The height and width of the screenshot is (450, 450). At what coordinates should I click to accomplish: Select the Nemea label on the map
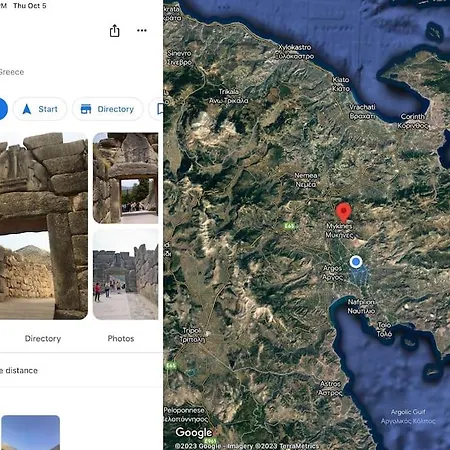(306, 180)
